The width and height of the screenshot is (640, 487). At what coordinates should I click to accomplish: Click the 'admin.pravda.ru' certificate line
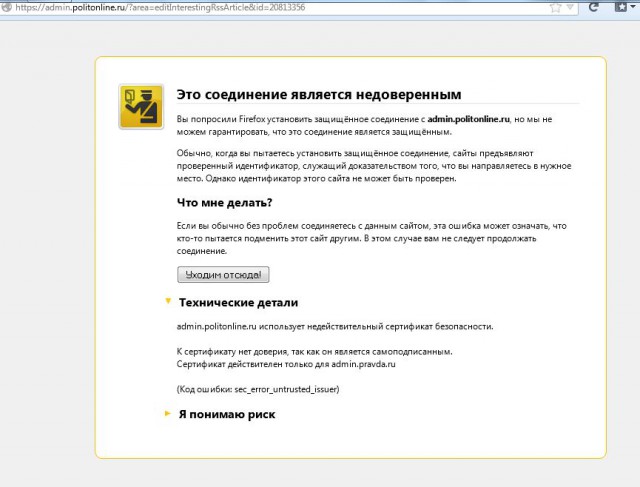coord(286,364)
